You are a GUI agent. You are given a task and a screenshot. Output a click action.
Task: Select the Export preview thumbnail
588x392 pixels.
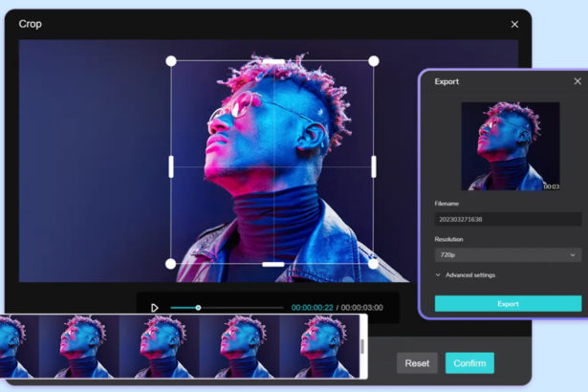click(511, 146)
